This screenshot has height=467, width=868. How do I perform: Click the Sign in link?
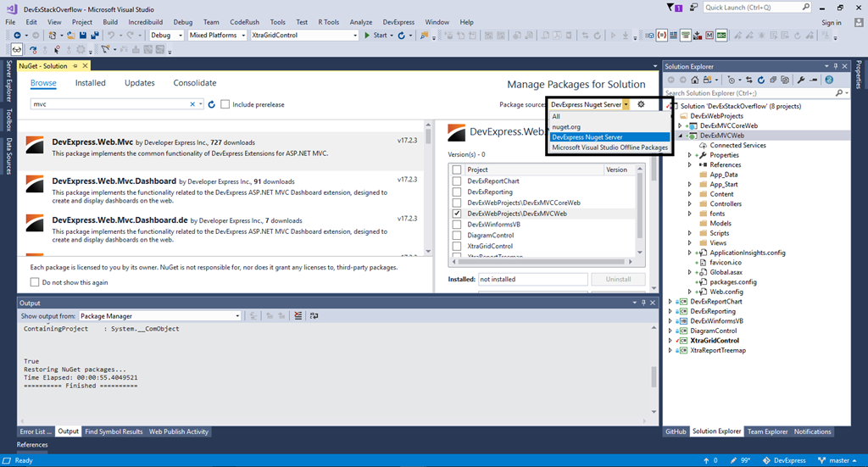pos(832,23)
